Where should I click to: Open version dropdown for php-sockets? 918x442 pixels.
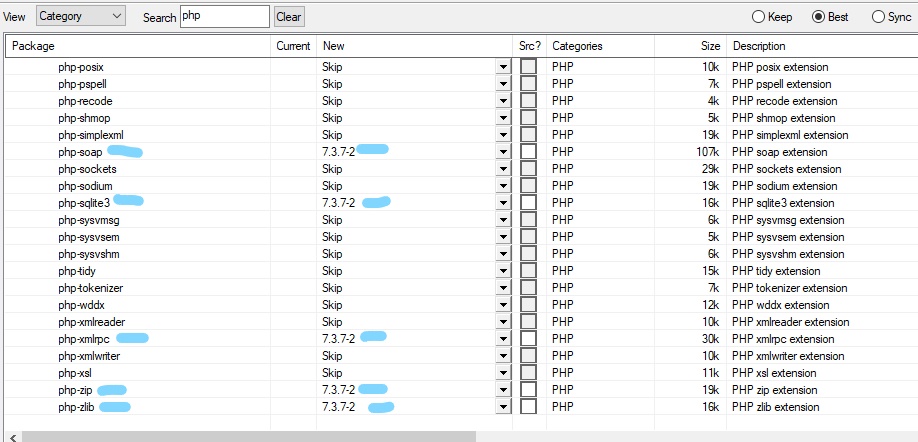pyautogui.click(x=503, y=169)
